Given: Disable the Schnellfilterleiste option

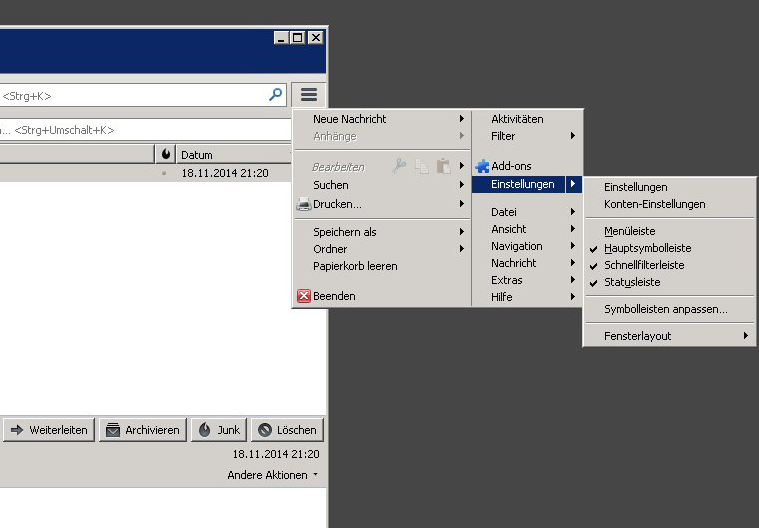Looking at the screenshot, I should pyautogui.click(x=644, y=265).
